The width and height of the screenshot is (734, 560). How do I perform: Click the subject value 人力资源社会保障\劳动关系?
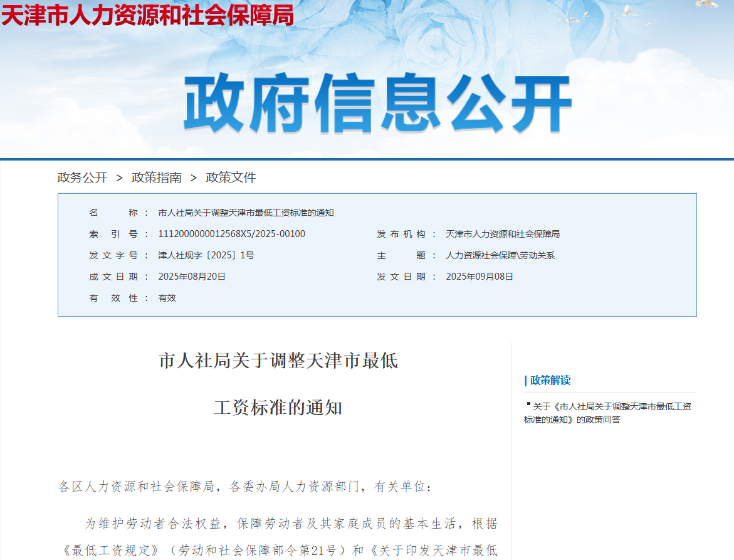click(500, 255)
